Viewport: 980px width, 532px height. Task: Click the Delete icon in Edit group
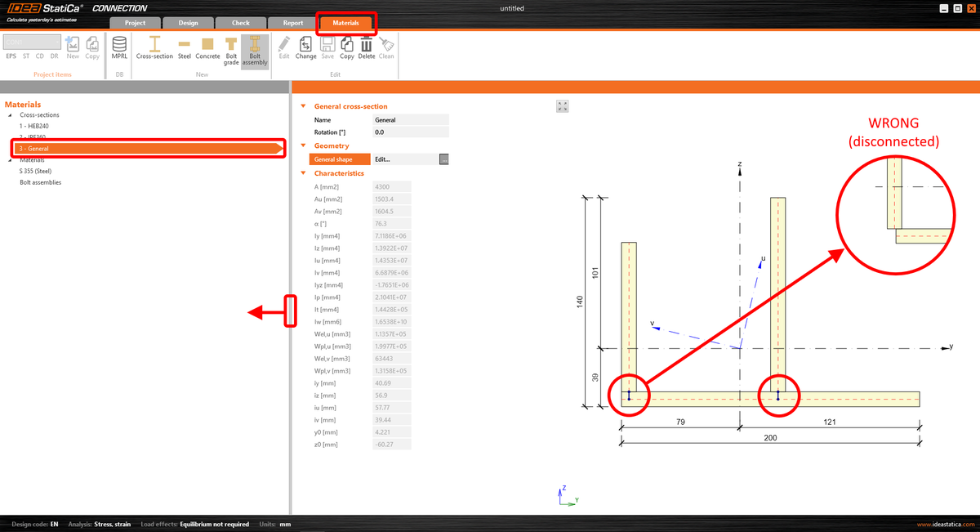pyautogui.click(x=366, y=45)
